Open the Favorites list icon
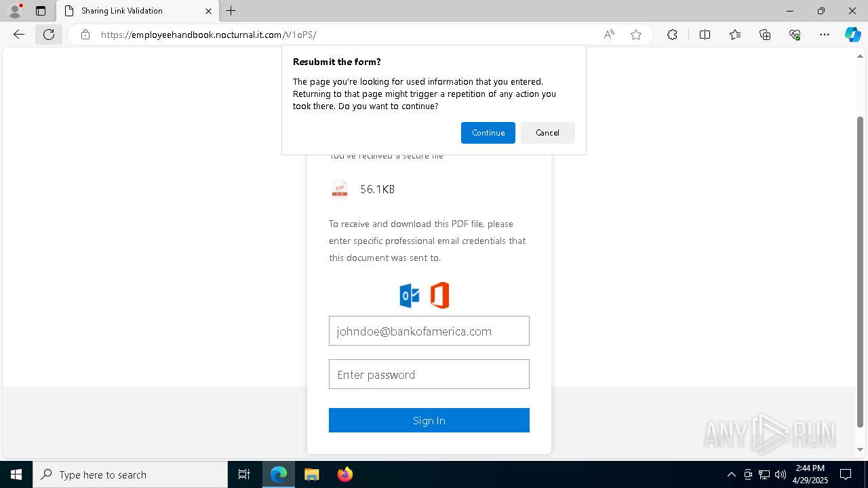 pos(735,35)
